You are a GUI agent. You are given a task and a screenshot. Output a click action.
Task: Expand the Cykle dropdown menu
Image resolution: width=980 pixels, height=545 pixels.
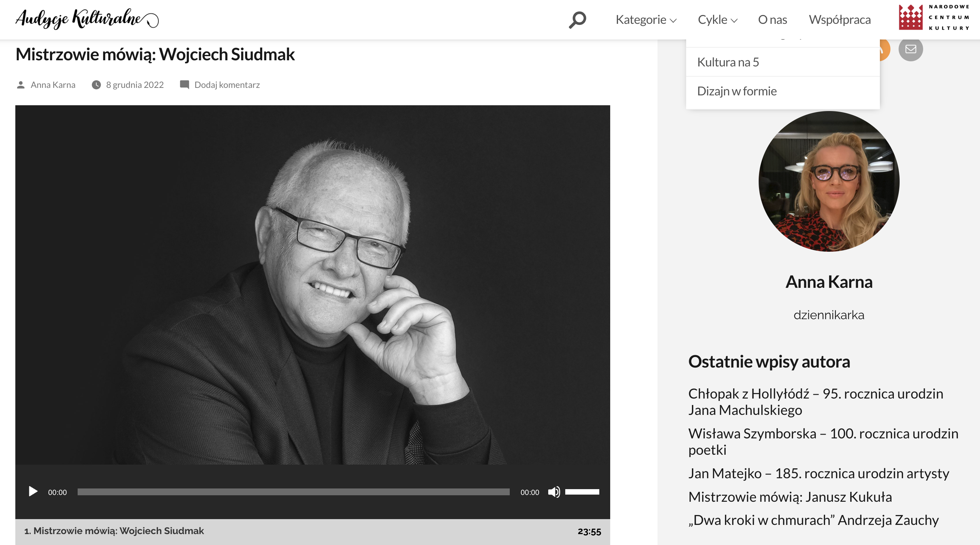click(717, 20)
